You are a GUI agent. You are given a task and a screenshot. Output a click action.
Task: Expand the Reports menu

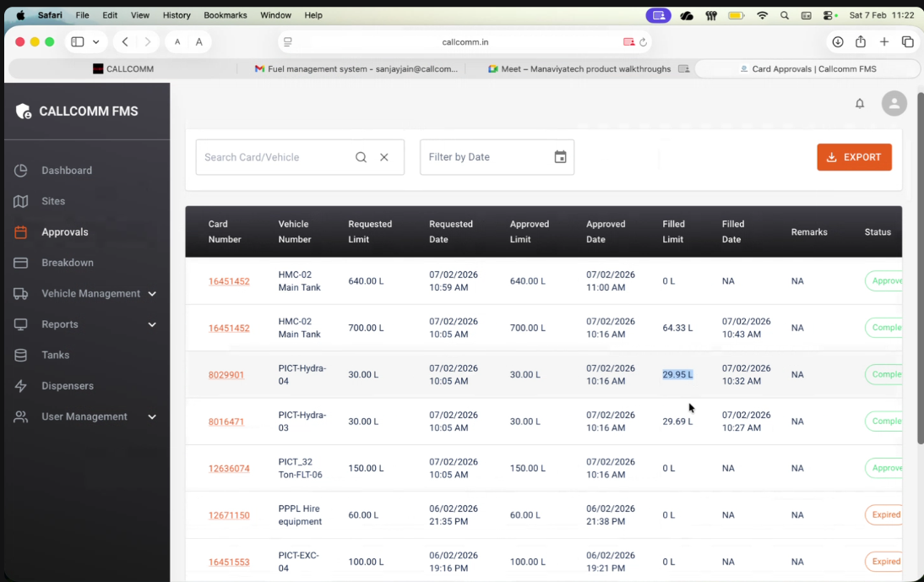[152, 324]
